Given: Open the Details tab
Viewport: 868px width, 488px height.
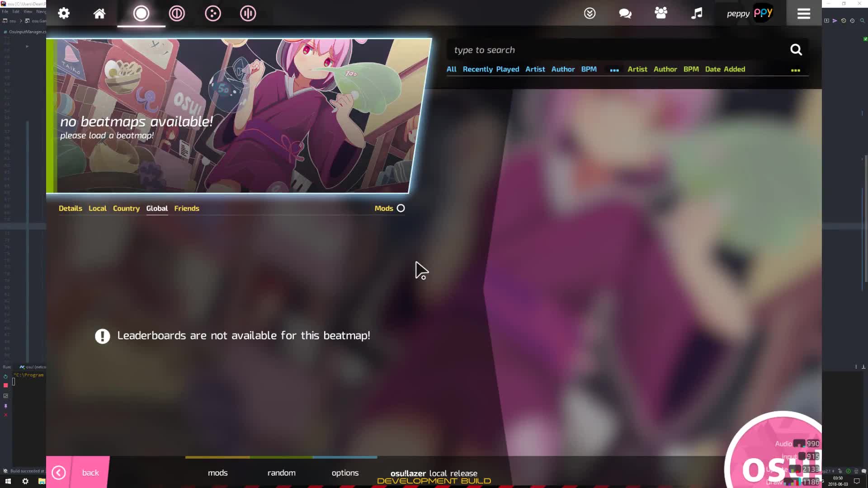Looking at the screenshot, I should click(x=71, y=208).
